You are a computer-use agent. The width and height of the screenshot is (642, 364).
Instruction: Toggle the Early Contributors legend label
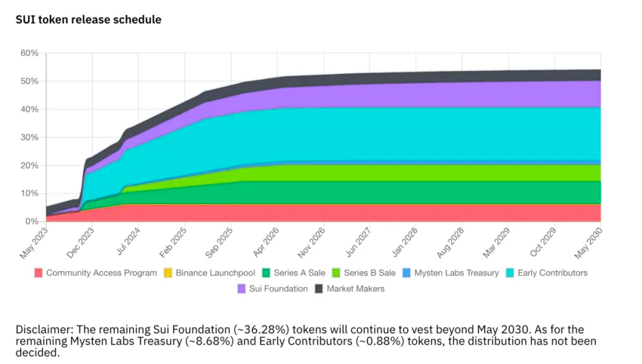click(x=552, y=273)
